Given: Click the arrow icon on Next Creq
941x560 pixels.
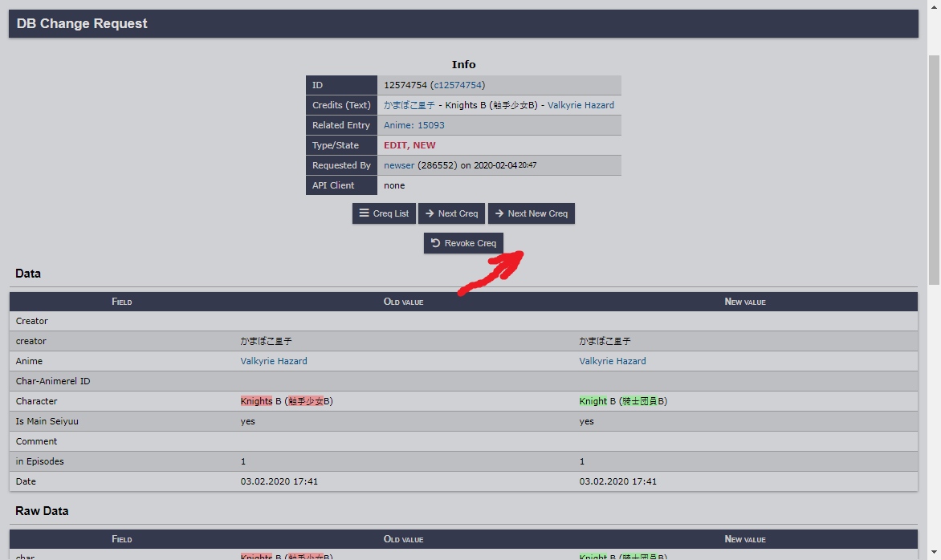Looking at the screenshot, I should coord(430,213).
